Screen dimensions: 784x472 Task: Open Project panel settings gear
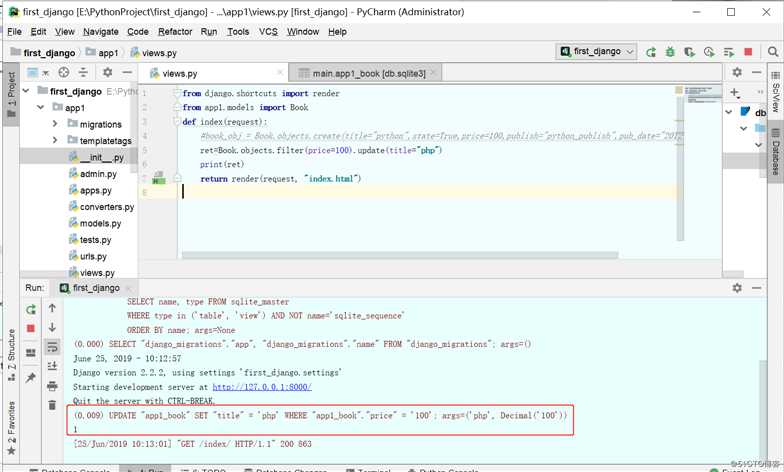click(x=107, y=72)
